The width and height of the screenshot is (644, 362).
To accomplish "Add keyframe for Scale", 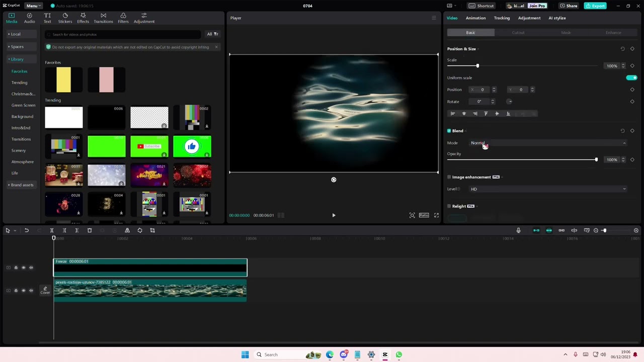I will [x=632, y=66].
